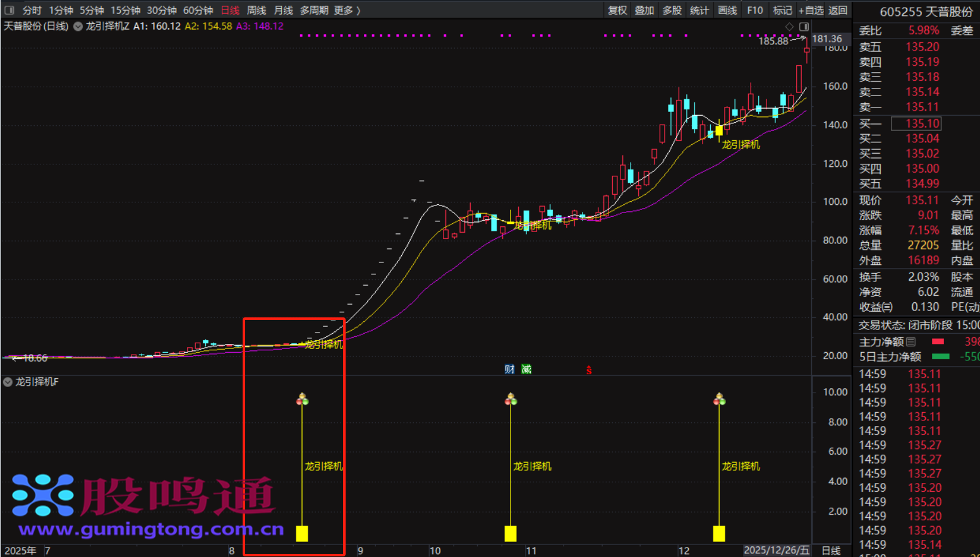Click the diamond marker icon above chart
This screenshot has height=557, width=980.
789,27
